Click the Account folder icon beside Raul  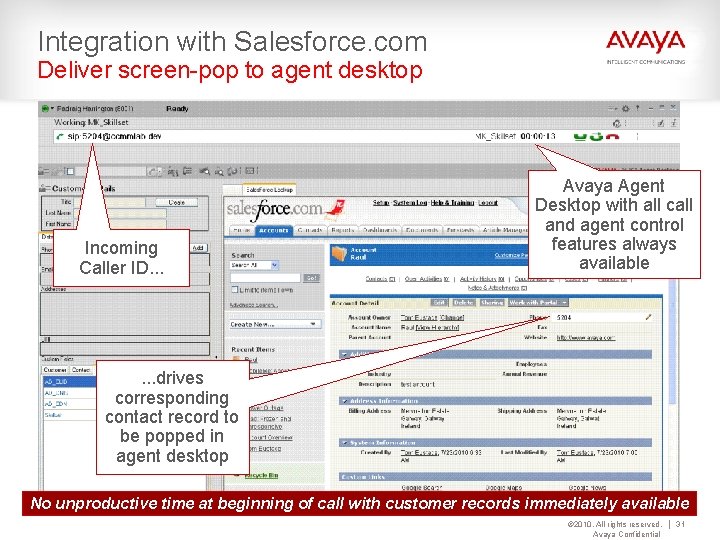(339, 253)
